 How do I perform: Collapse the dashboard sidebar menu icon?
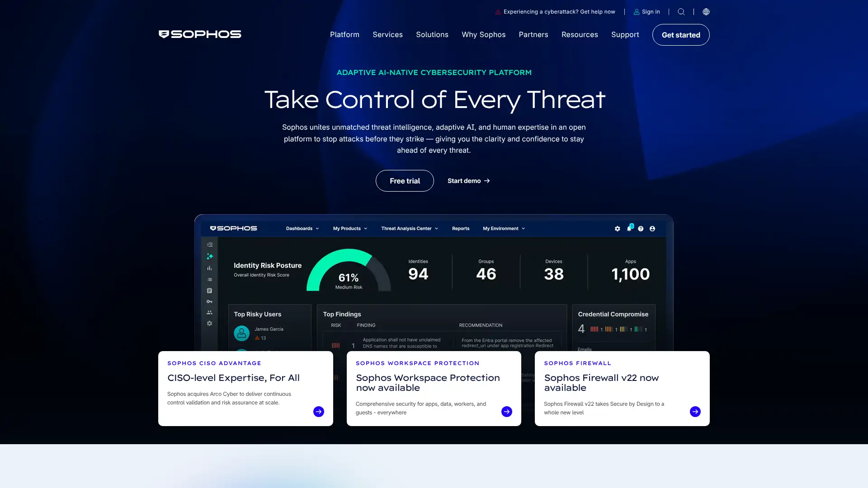click(210, 245)
